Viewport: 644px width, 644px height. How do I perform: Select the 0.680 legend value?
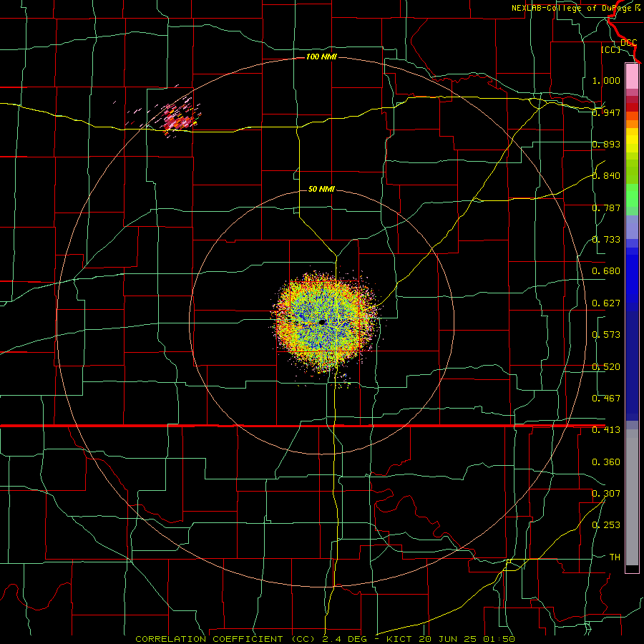(x=606, y=271)
